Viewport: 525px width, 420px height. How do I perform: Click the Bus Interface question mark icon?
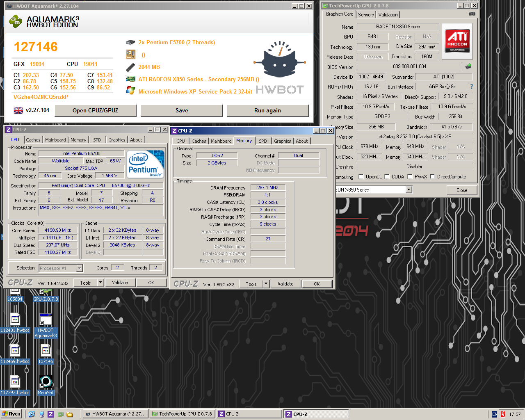click(x=472, y=87)
